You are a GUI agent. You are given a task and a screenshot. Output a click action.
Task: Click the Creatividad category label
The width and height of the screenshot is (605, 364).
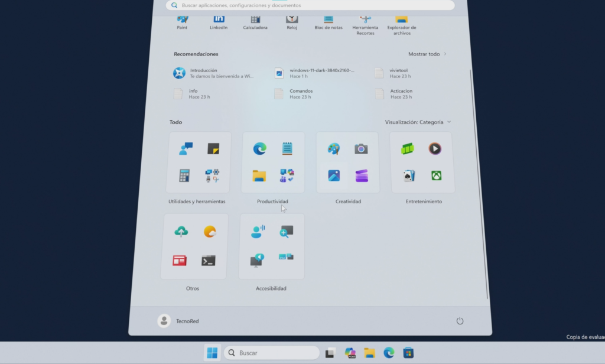tap(348, 201)
